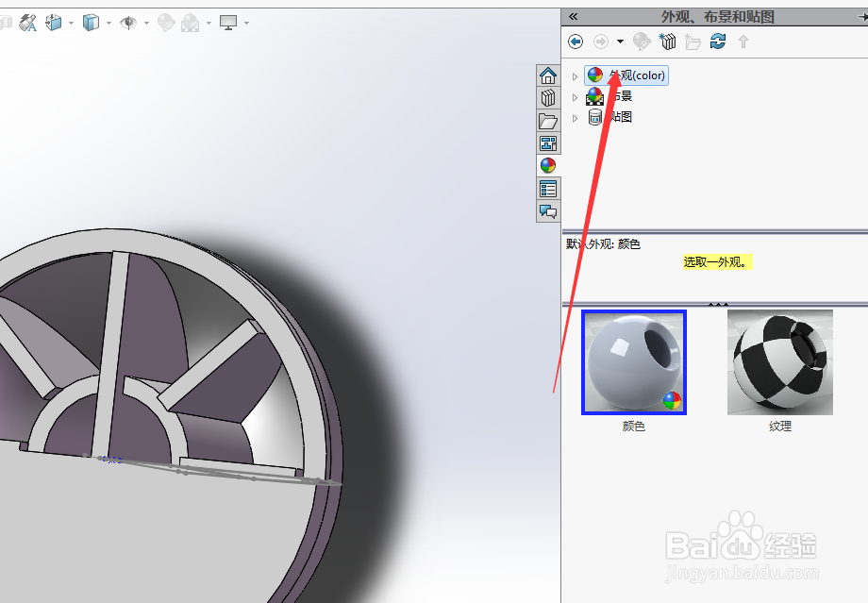Click the 外观、布景和贴图 pane title
This screenshot has width=868, height=603.
tap(717, 17)
